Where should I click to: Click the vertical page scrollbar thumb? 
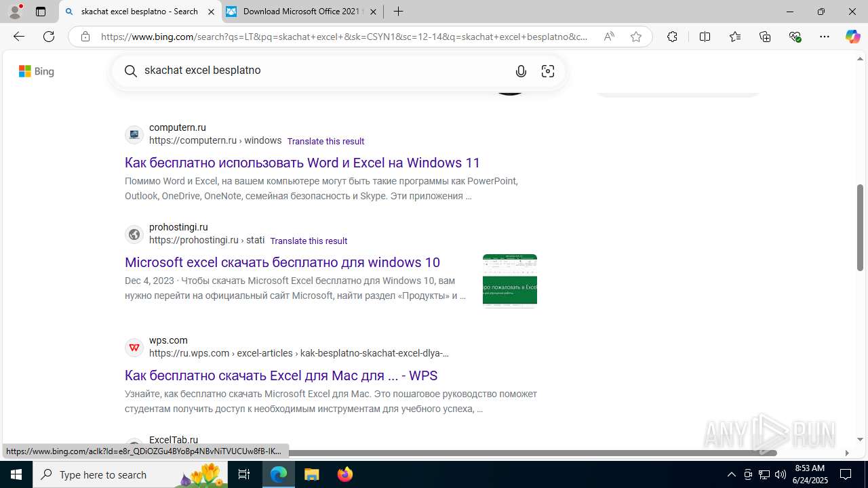(x=860, y=228)
